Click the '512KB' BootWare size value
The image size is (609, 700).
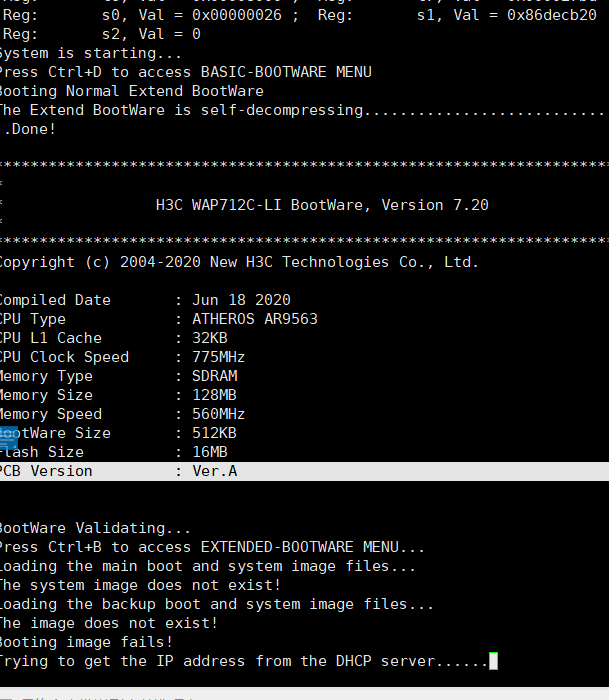[214, 433]
